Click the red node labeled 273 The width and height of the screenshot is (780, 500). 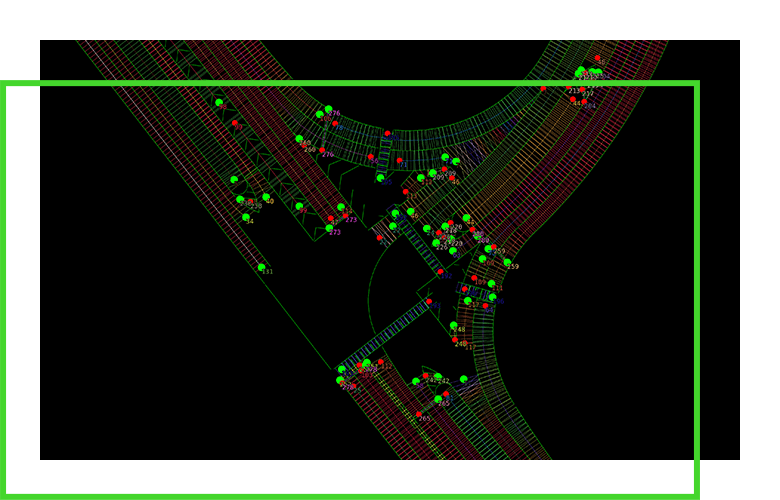pyautogui.click(x=345, y=216)
